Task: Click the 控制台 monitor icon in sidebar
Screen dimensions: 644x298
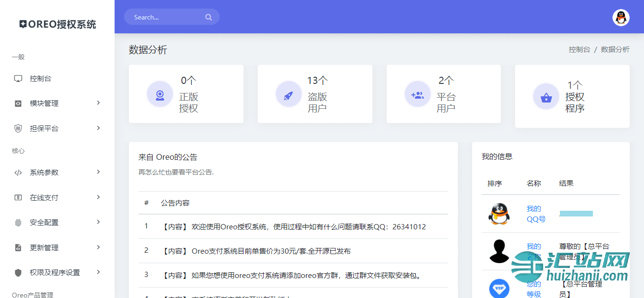Action: click(18, 79)
